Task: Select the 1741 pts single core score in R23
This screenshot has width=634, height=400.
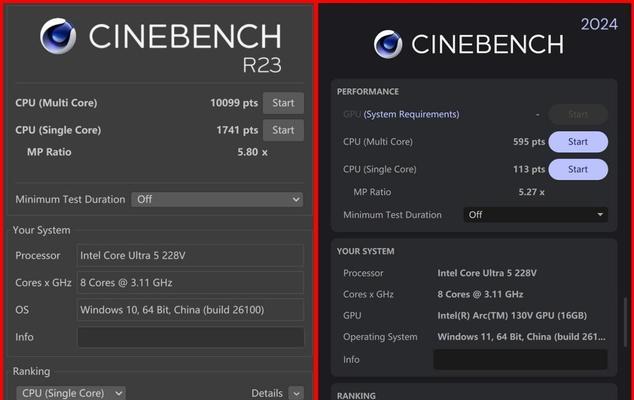Action: [x=237, y=130]
